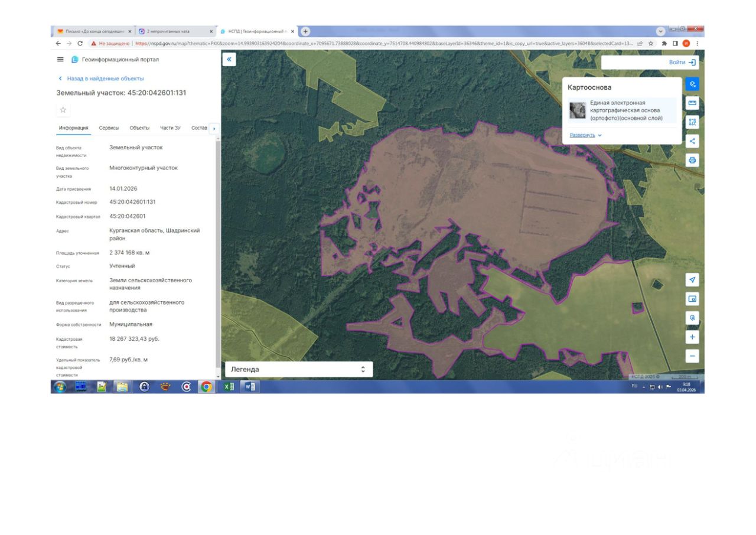Locate my position with the navigation arrow
The image size is (756, 535).
click(x=693, y=279)
